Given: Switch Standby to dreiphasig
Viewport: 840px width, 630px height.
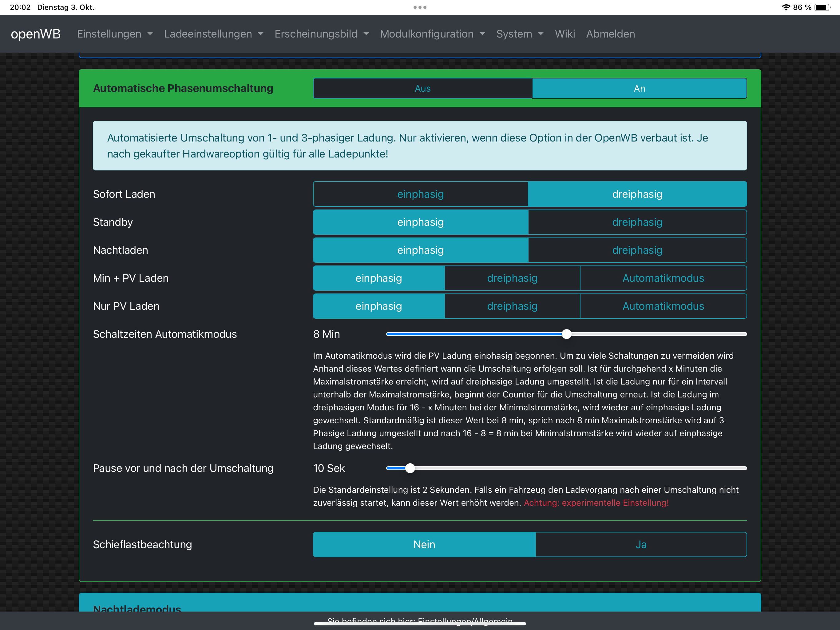Looking at the screenshot, I should 637,222.
